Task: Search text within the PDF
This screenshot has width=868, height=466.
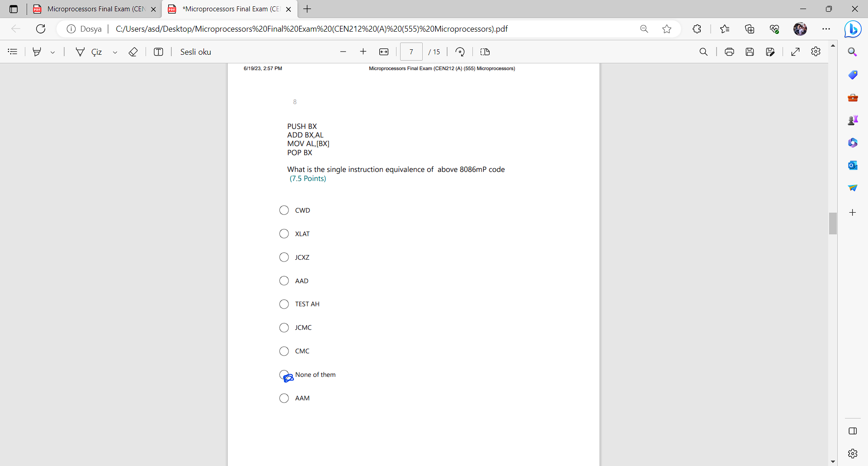Action: (x=704, y=52)
